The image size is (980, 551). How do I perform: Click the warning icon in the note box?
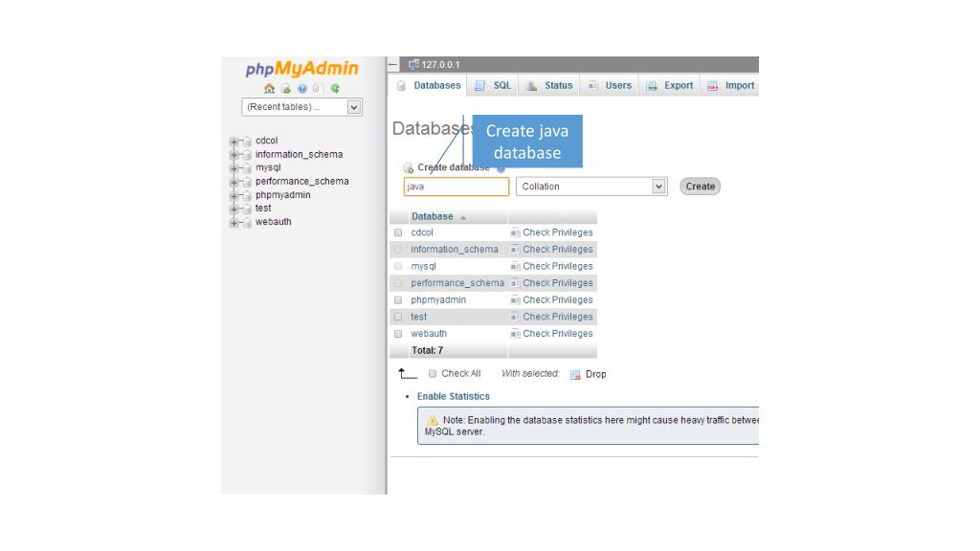pyautogui.click(x=432, y=421)
